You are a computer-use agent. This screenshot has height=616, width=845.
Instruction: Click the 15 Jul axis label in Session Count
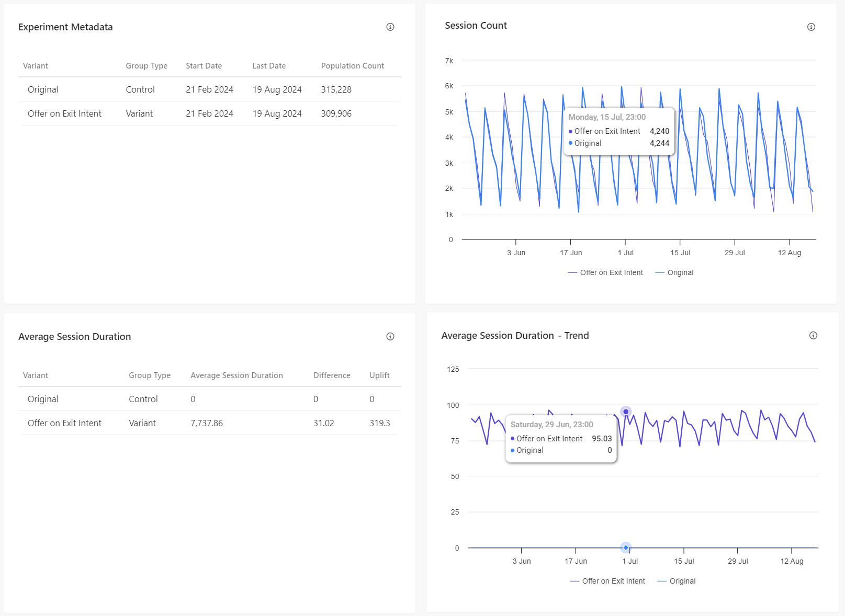coord(680,253)
